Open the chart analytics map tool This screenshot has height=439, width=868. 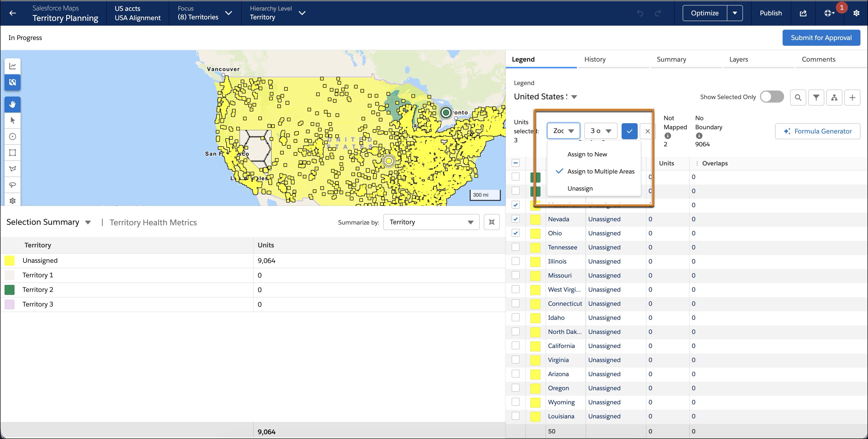tap(13, 66)
